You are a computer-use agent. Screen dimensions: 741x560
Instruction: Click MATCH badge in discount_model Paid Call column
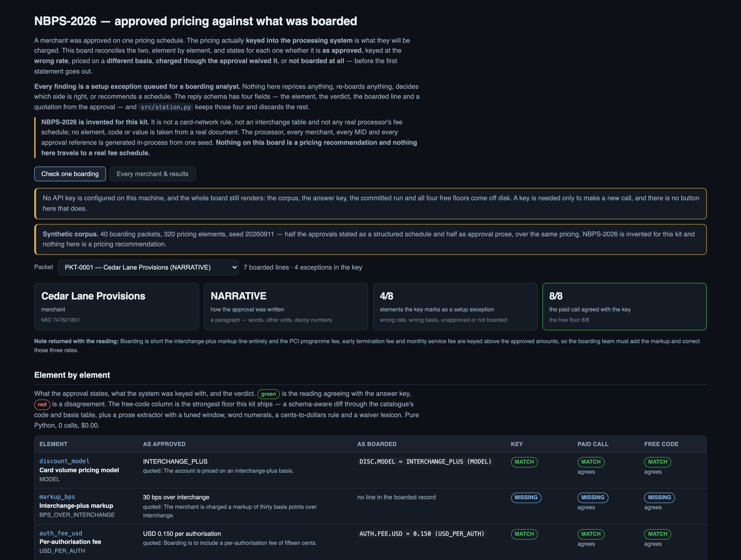[591, 462]
